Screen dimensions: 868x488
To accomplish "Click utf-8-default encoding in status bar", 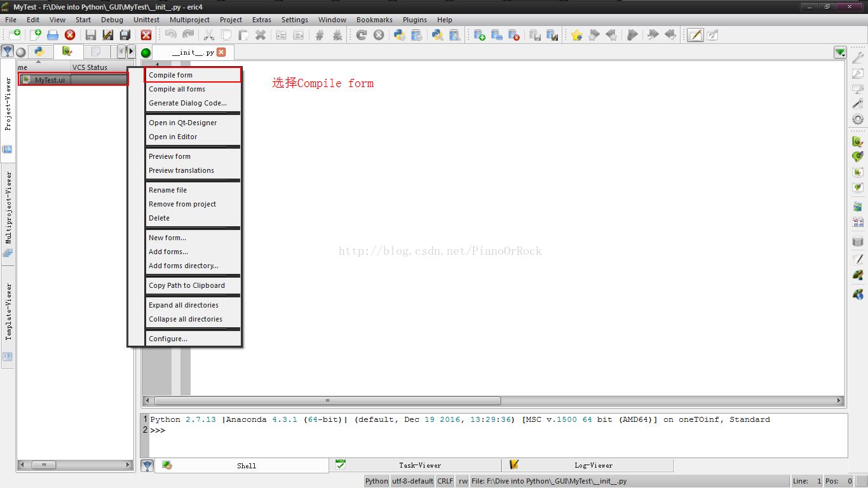I will [x=412, y=481].
